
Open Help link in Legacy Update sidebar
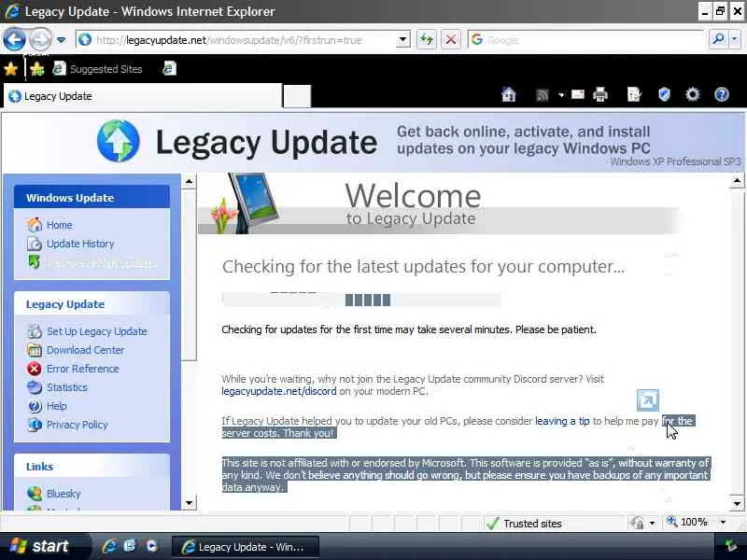coord(57,406)
